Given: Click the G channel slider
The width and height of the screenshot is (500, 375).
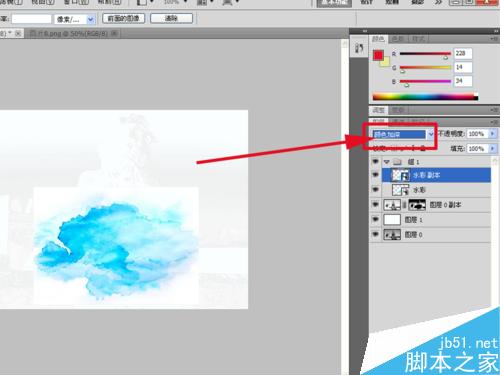Looking at the screenshot, I should click(x=425, y=68).
